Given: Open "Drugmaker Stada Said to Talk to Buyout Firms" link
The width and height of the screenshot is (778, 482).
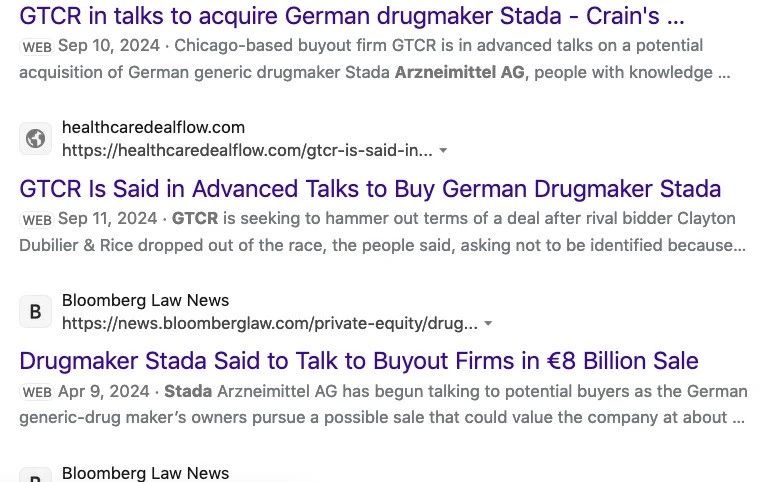Looking at the screenshot, I should (x=358, y=361).
